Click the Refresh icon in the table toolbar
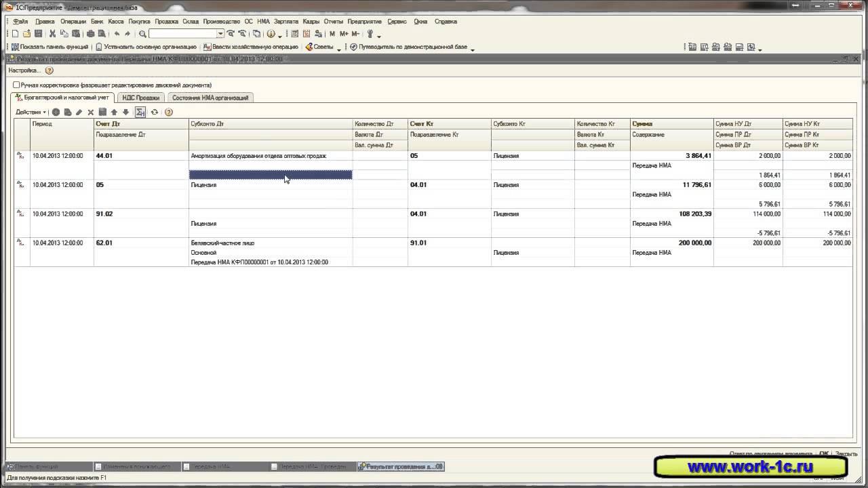Viewport: 868px width, 488px height. tap(155, 112)
